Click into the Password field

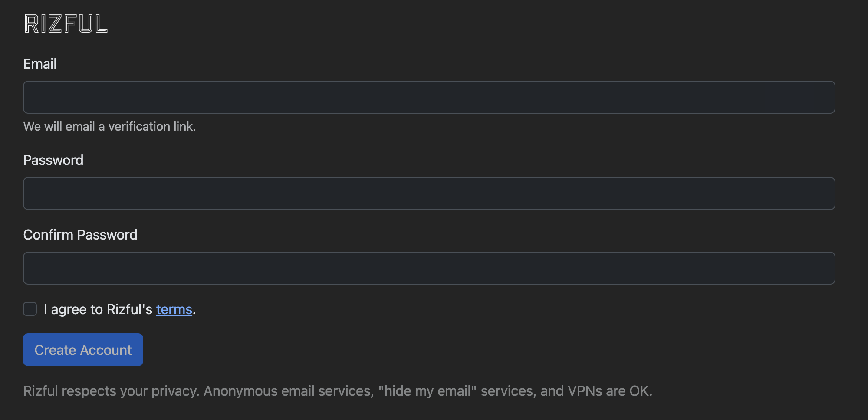pos(429,194)
